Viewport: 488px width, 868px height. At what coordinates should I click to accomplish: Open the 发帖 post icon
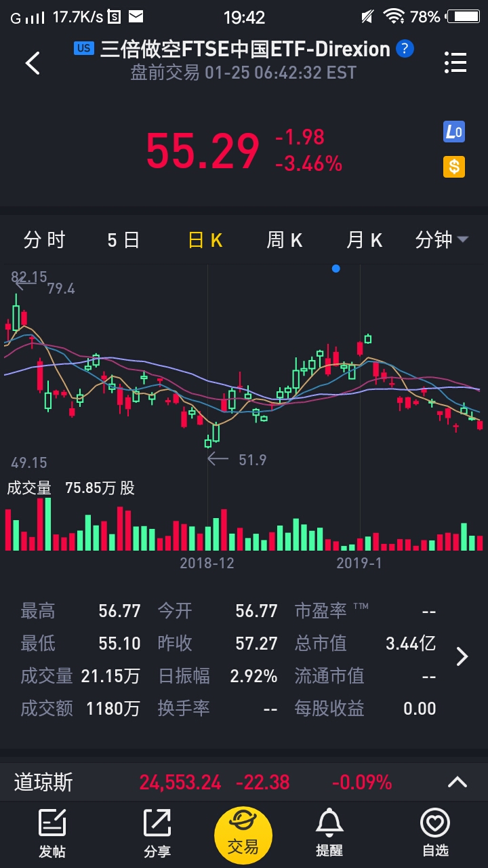pyautogui.click(x=52, y=834)
